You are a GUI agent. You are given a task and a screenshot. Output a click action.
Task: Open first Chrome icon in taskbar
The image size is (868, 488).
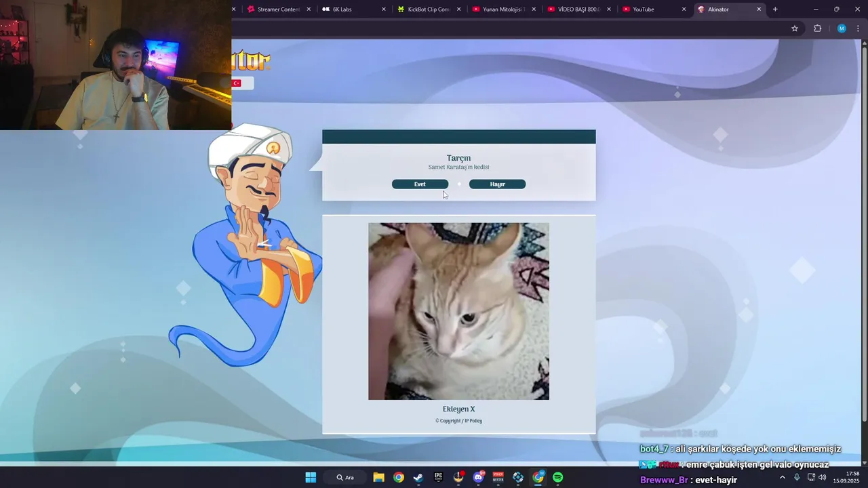tap(399, 477)
